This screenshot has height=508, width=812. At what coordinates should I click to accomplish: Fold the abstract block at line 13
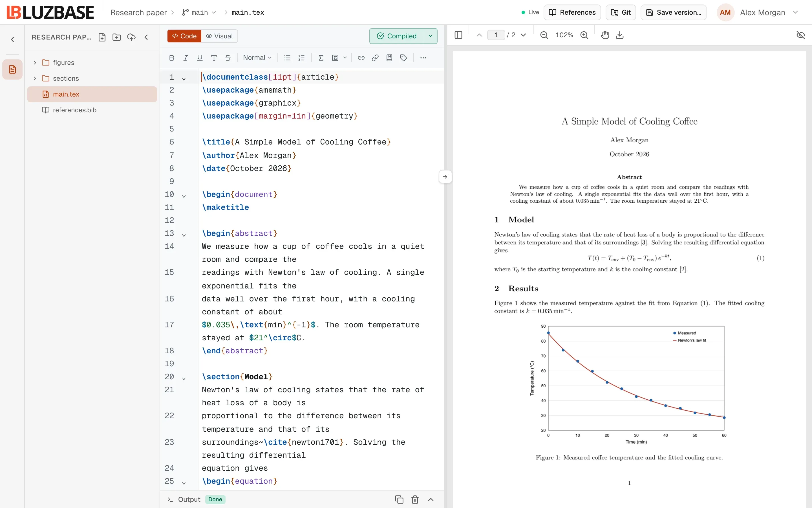pyautogui.click(x=184, y=235)
